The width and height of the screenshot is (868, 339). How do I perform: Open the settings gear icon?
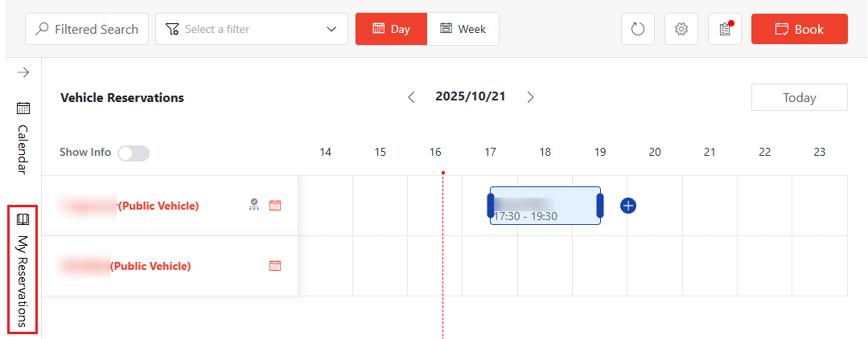click(x=681, y=30)
